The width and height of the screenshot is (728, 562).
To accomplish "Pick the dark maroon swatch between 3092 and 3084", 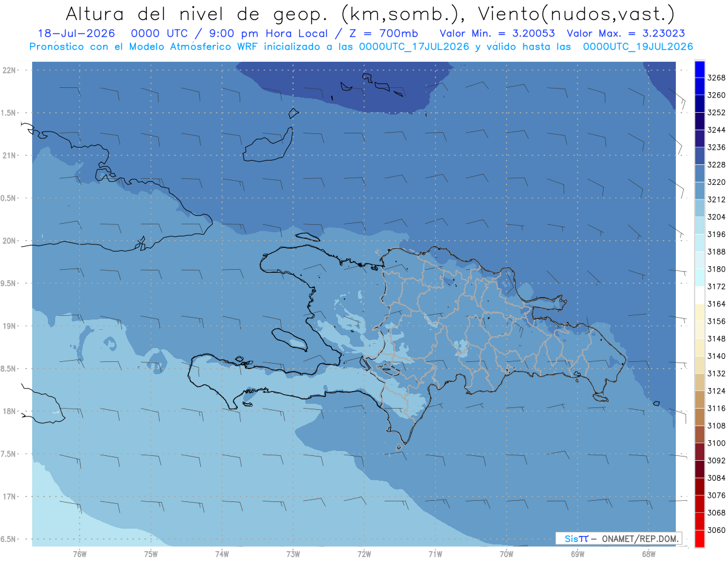I will (699, 469).
